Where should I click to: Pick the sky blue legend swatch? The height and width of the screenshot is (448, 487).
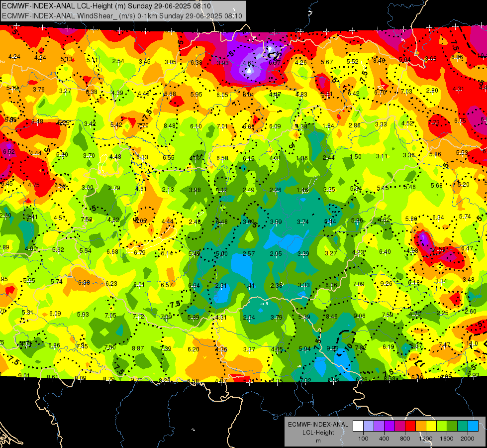click(473, 426)
